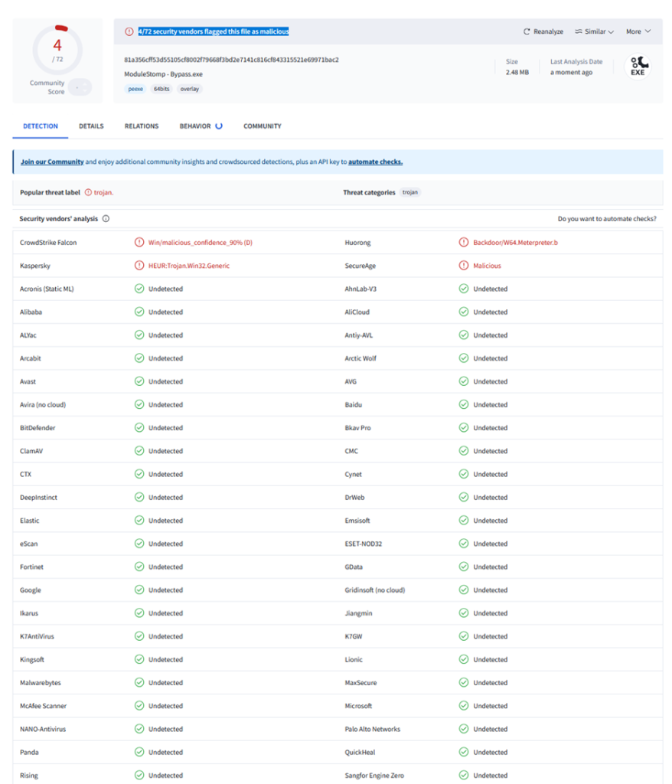672x784 pixels.
Task: Go to the Relations tab
Action: point(142,126)
